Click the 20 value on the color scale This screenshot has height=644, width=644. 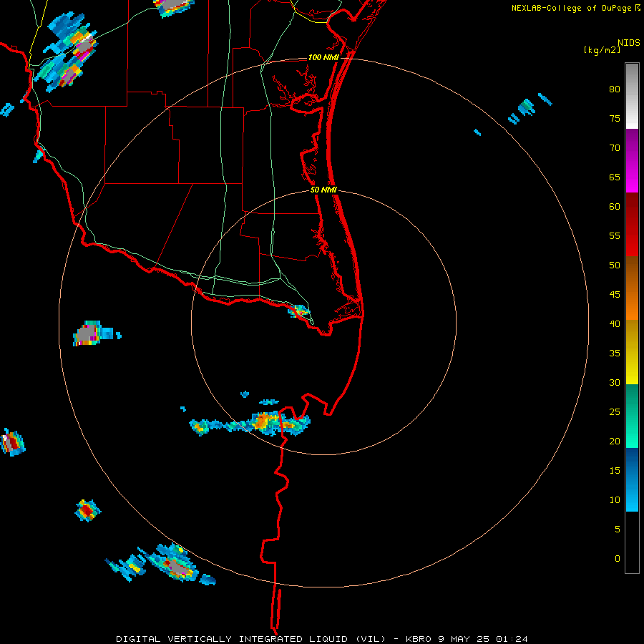tap(615, 441)
